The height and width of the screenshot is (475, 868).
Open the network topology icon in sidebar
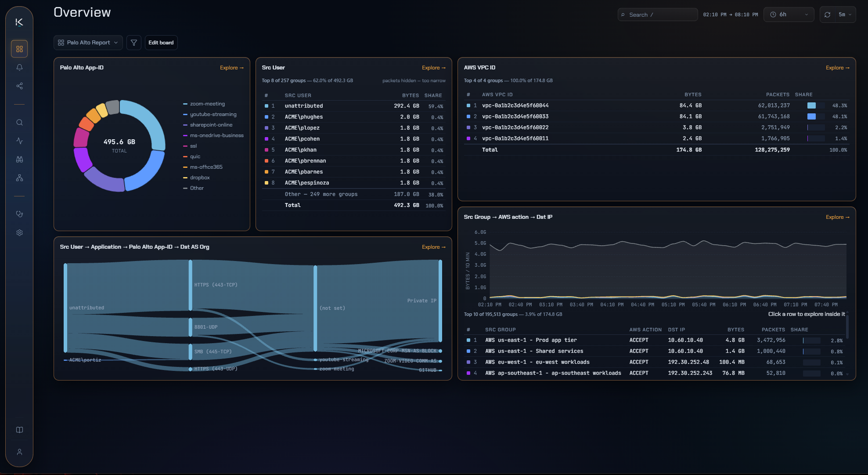(x=19, y=178)
